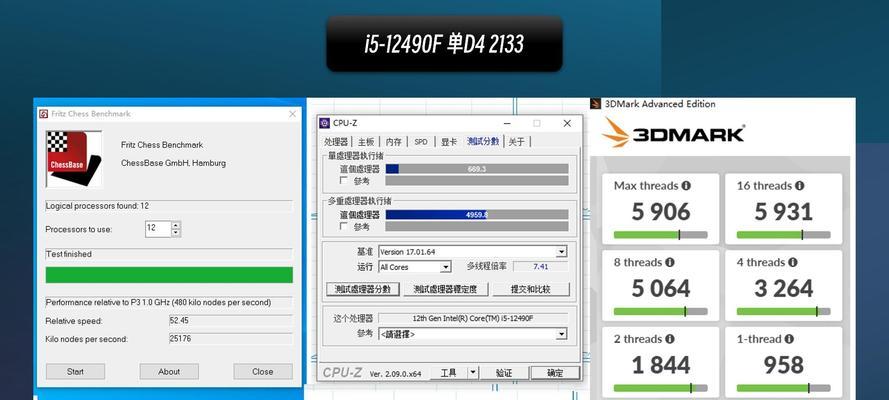
Task: Close the Fritz Chess Benchmark window
Action: click(293, 114)
